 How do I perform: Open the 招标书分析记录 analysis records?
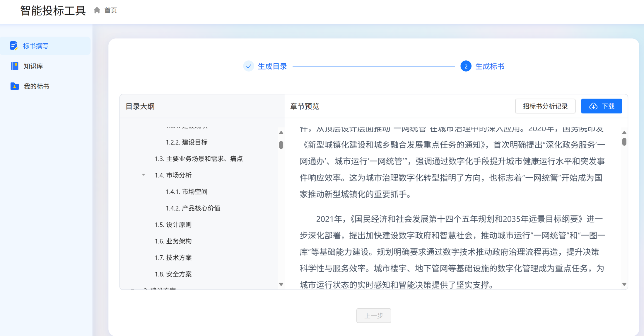[545, 106]
